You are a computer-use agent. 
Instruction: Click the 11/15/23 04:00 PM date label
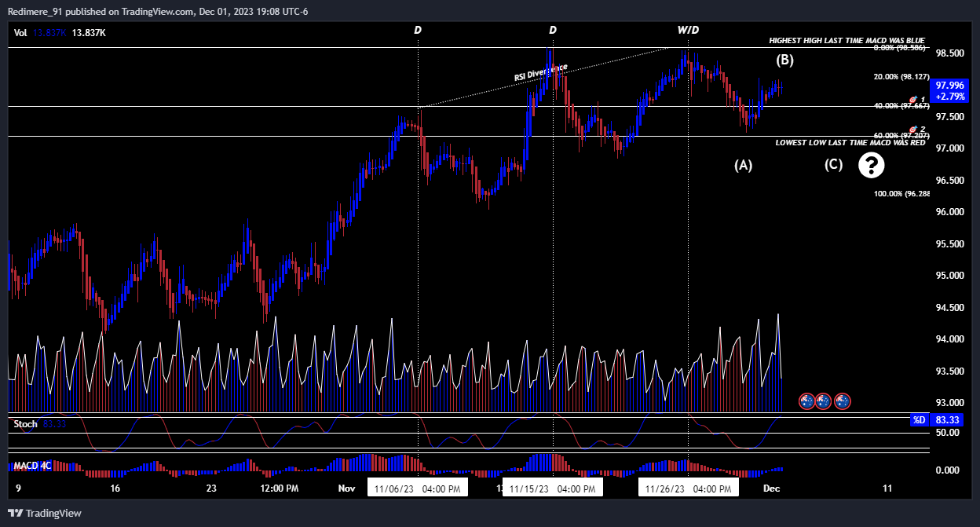point(553,489)
